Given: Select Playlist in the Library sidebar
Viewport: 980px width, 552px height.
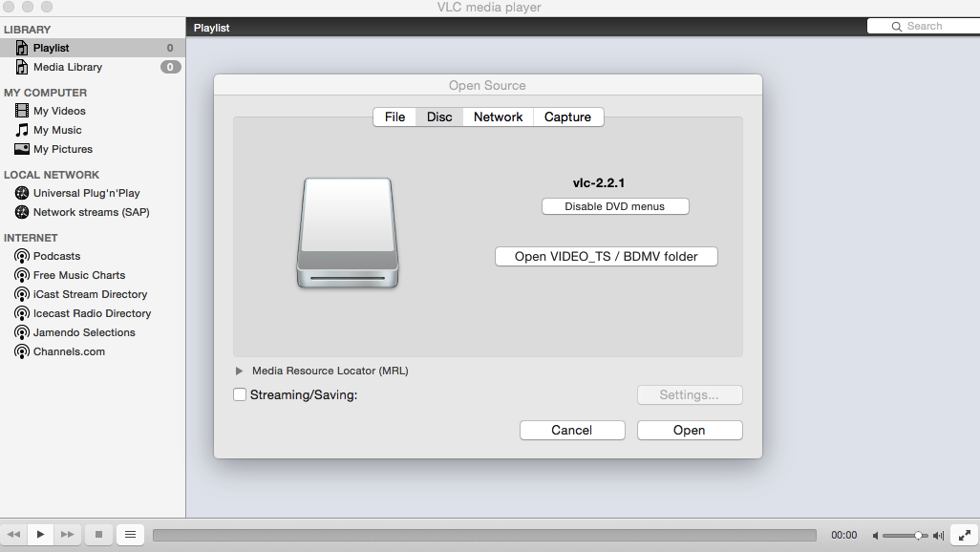Looking at the screenshot, I should [x=93, y=48].
